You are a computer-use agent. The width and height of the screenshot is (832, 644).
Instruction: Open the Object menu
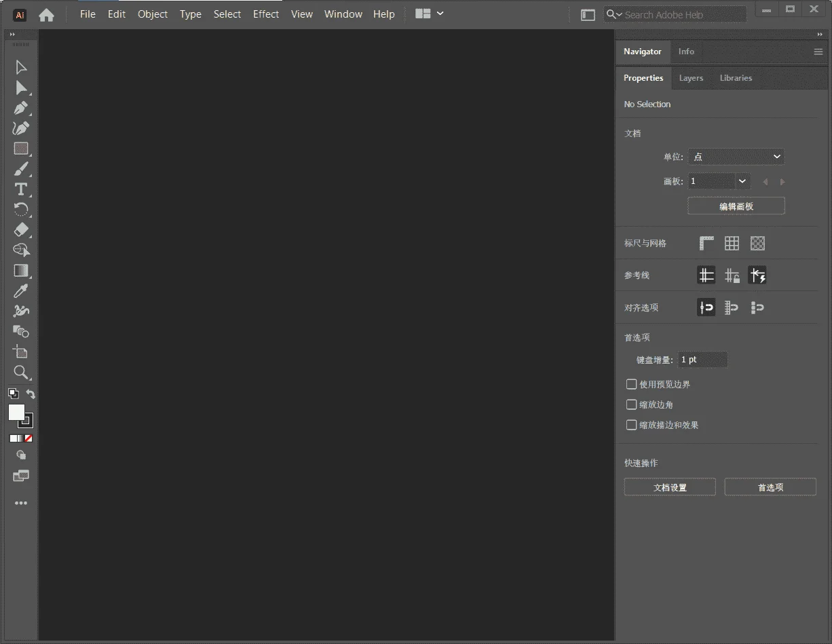point(153,14)
